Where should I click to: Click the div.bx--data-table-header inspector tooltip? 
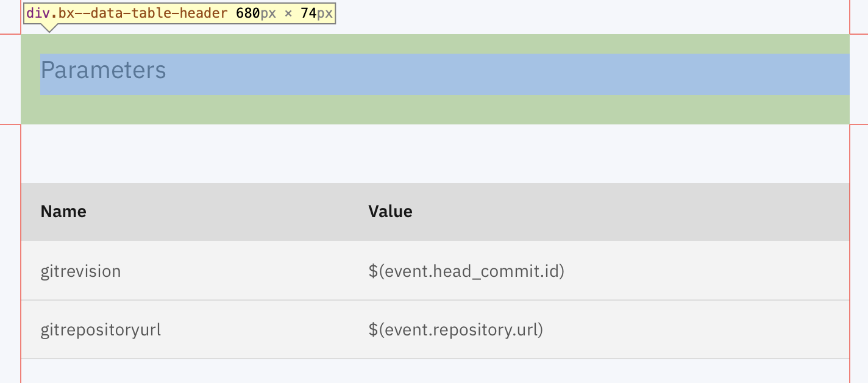pyautogui.click(x=180, y=13)
